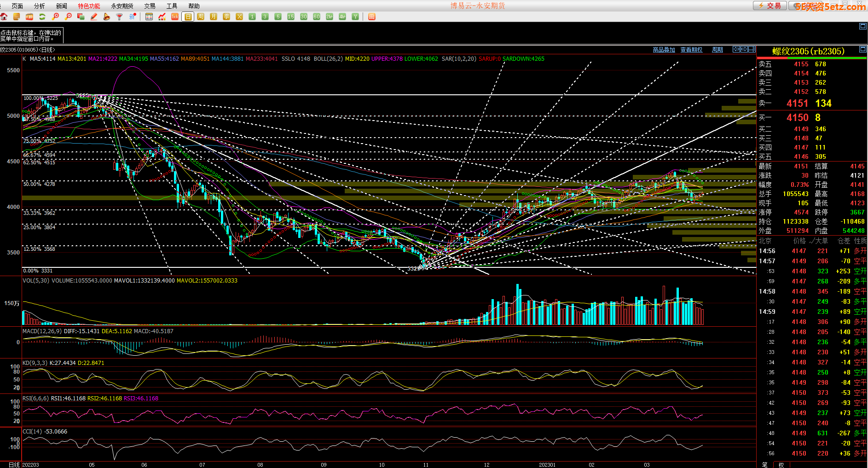Select 30-minute period
The image size is (868, 468).
(x=304, y=17)
